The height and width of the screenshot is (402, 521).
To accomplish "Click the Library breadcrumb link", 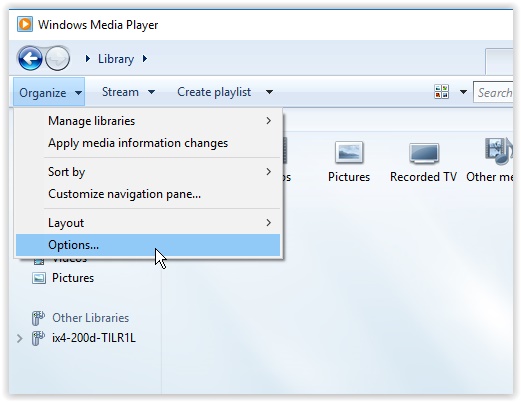I will click(x=116, y=59).
